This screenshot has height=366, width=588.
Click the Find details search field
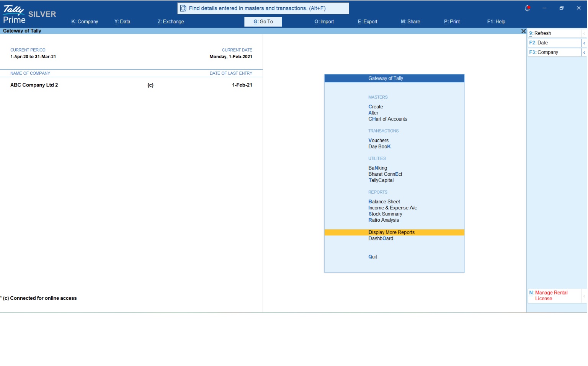click(x=263, y=8)
